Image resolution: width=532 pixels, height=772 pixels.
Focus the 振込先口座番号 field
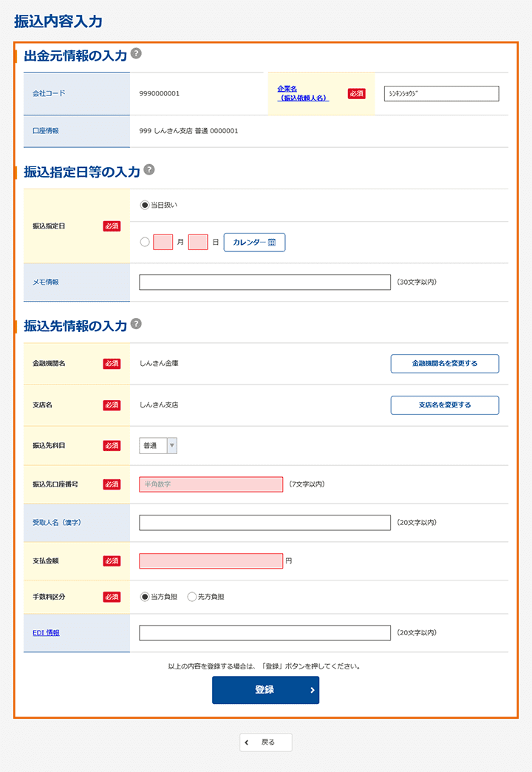coord(211,484)
